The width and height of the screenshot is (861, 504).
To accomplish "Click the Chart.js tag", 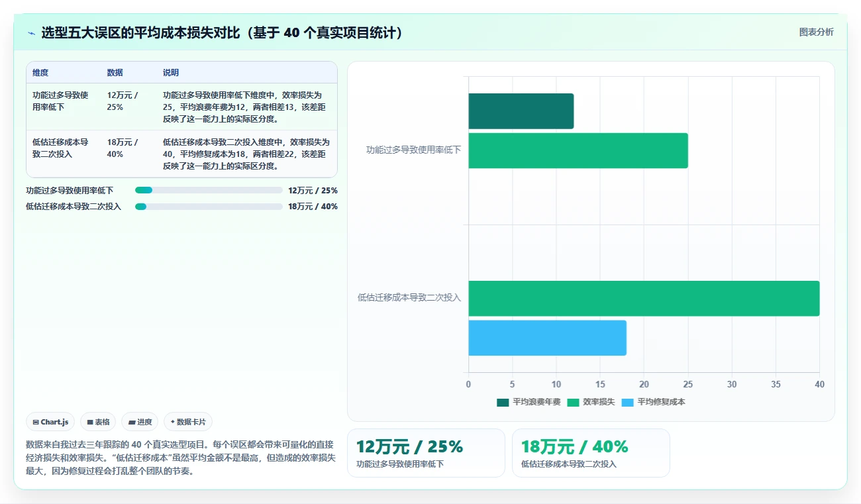I will click(x=50, y=422).
